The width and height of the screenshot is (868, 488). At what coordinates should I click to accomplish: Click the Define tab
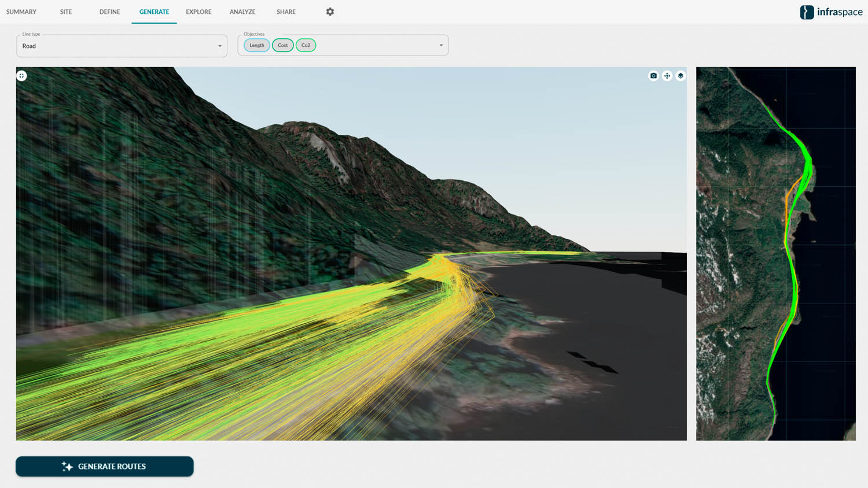click(109, 12)
